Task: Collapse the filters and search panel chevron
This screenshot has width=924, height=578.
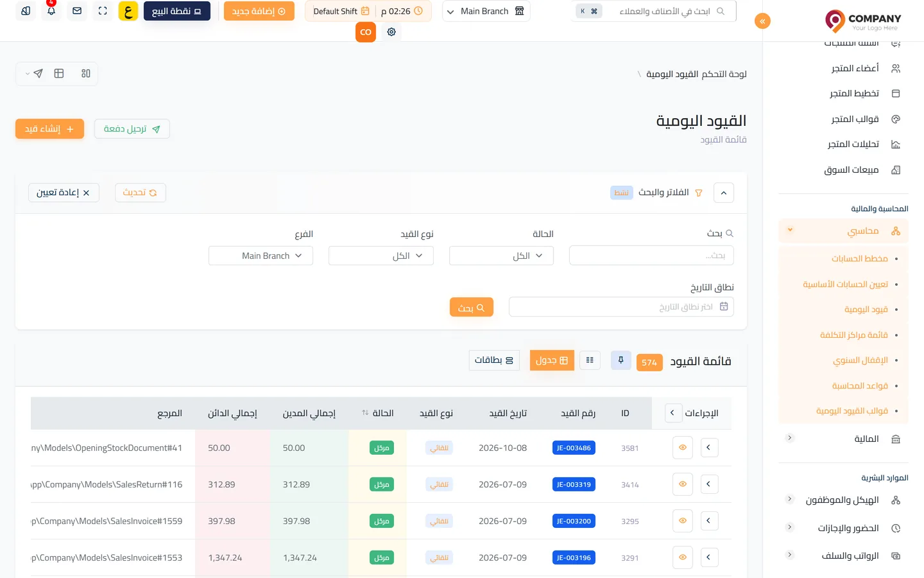Action: (x=724, y=193)
